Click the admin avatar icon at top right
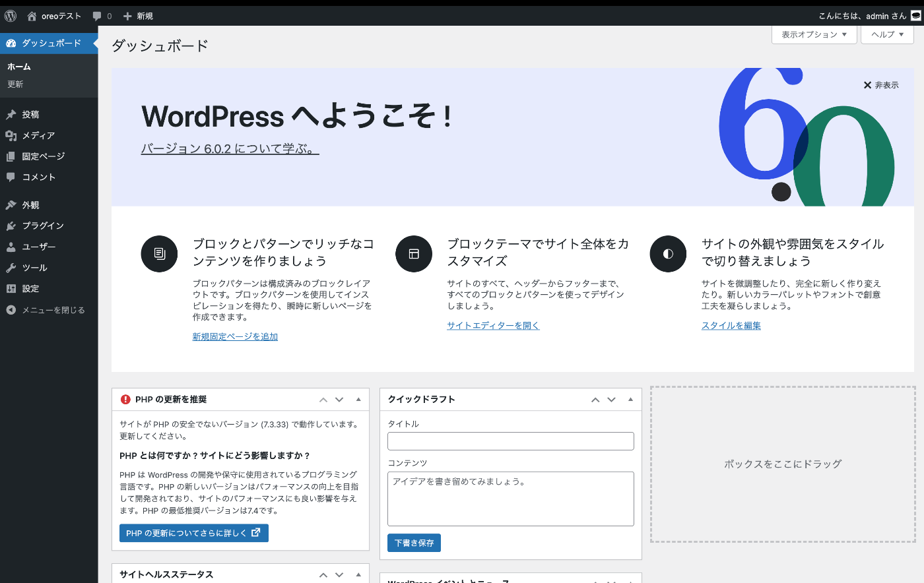 coord(916,16)
